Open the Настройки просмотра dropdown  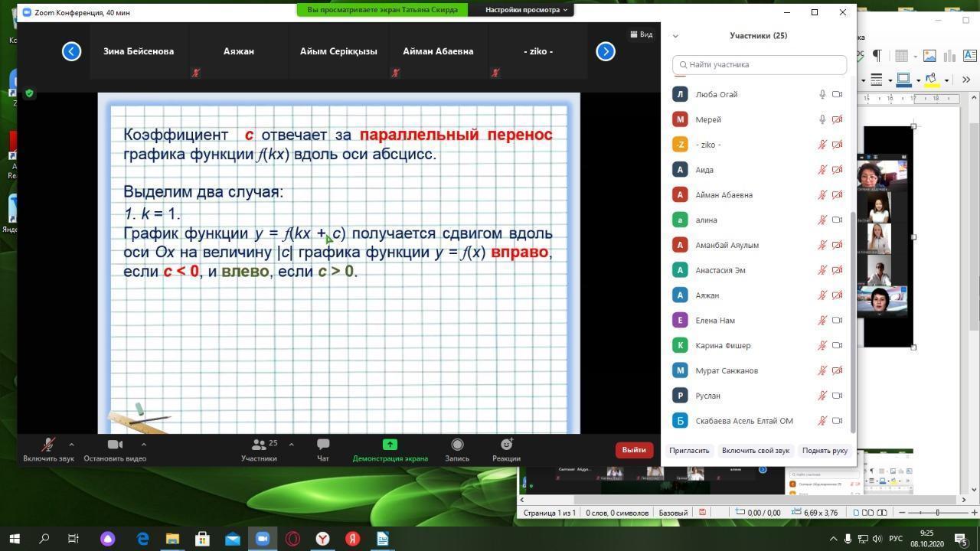coord(527,10)
